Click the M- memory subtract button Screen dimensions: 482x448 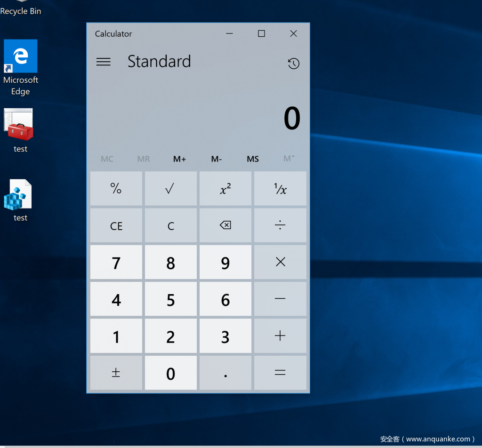click(216, 159)
